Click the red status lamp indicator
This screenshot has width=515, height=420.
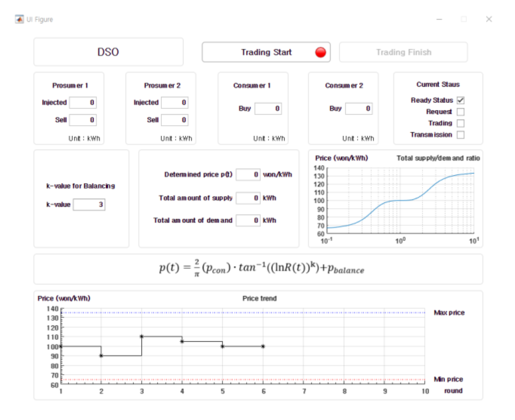tap(320, 52)
